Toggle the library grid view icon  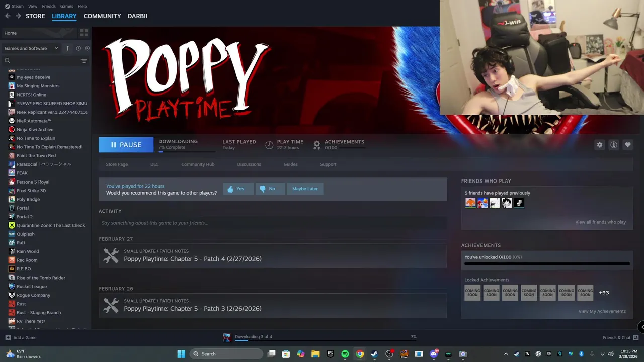coord(84,33)
